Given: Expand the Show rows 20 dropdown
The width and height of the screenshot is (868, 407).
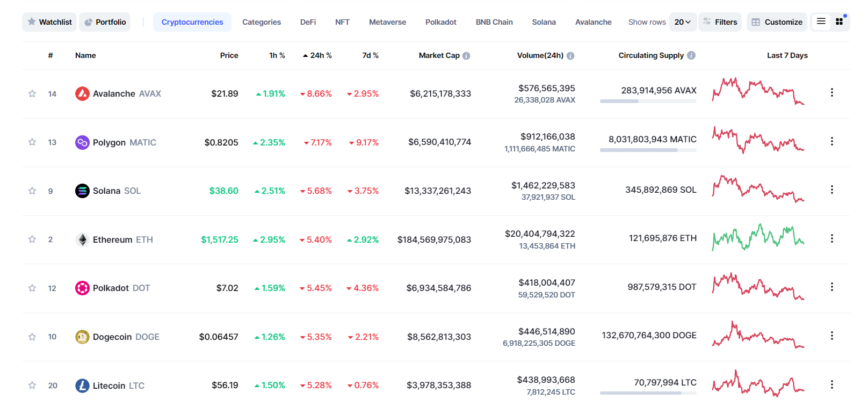Looking at the screenshot, I should (x=682, y=22).
